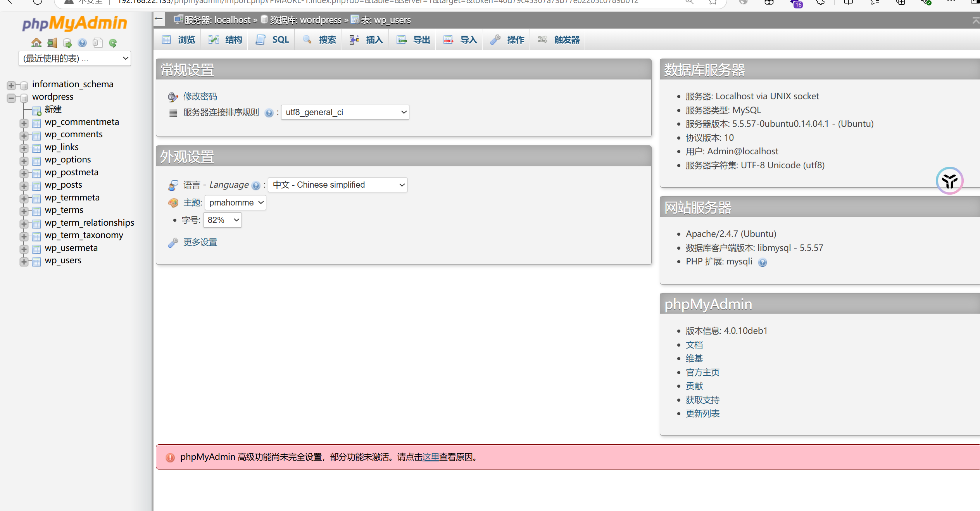Image resolution: width=980 pixels, height=511 pixels.
Task: Click the 获取支持 get support link
Action: 702,401
